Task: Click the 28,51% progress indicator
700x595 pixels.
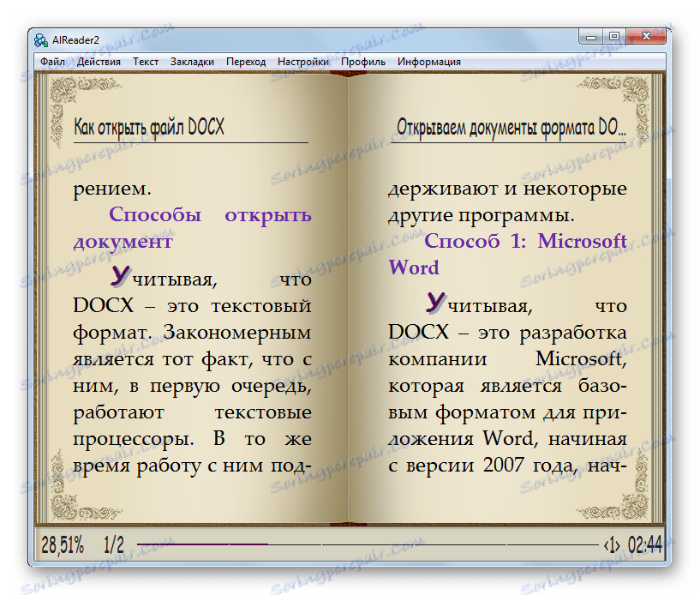Action: tap(63, 545)
